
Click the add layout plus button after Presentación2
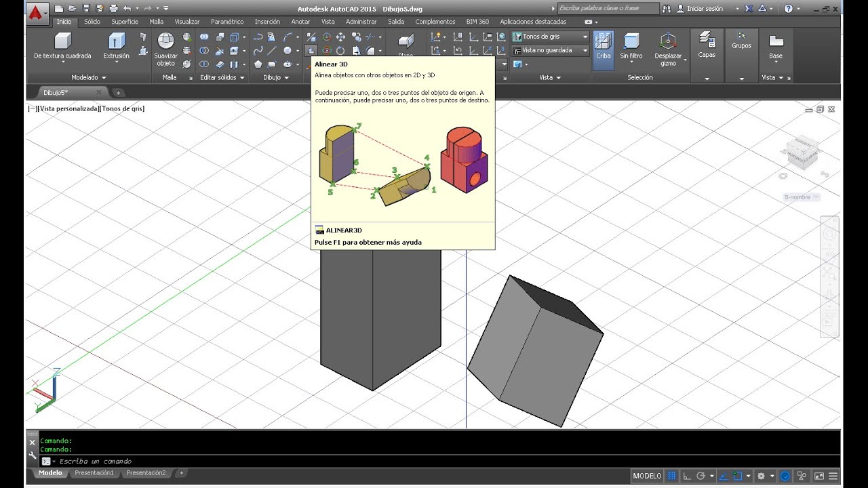pos(182,473)
